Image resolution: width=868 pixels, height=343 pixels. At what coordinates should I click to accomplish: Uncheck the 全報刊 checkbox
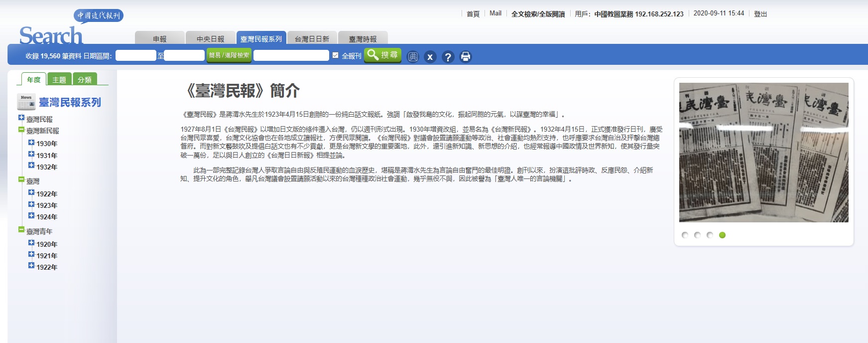(336, 55)
